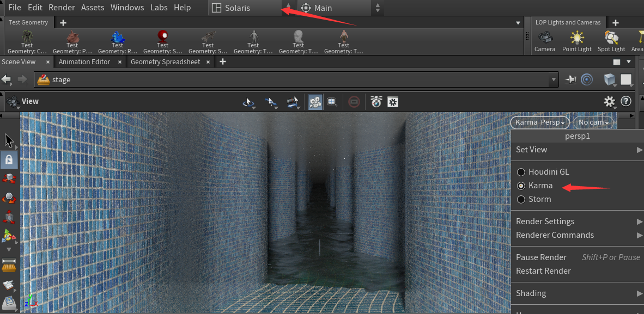Select the view tumble tool in the viewport toolbar
The height and width of the screenshot is (314, 644).
[247, 102]
